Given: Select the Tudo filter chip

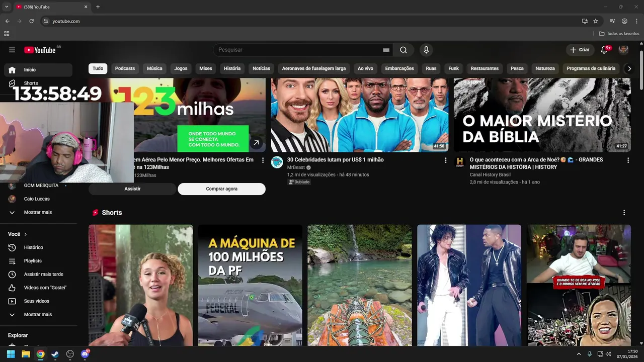Looking at the screenshot, I should pyautogui.click(x=98, y=68).
